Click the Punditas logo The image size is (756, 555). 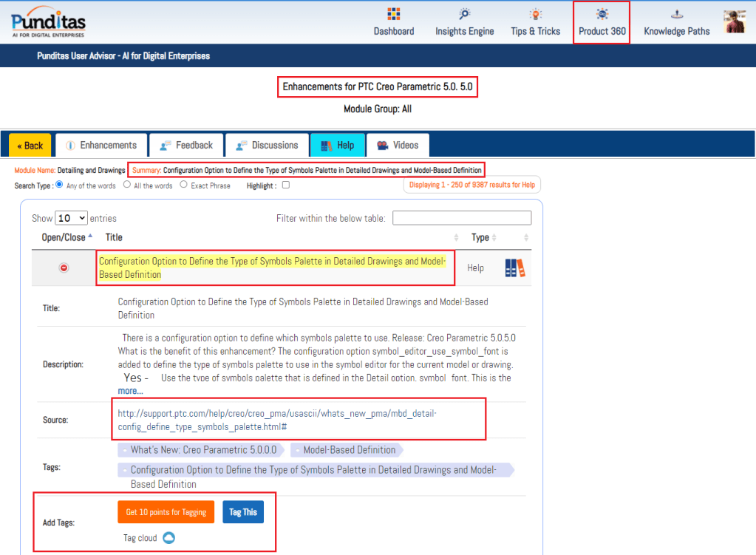point(48,22)
